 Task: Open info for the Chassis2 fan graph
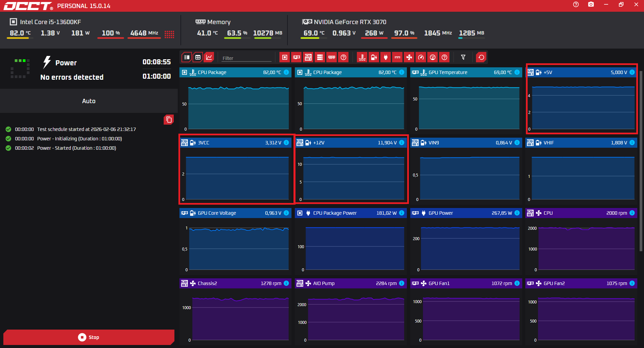[286, 283]
